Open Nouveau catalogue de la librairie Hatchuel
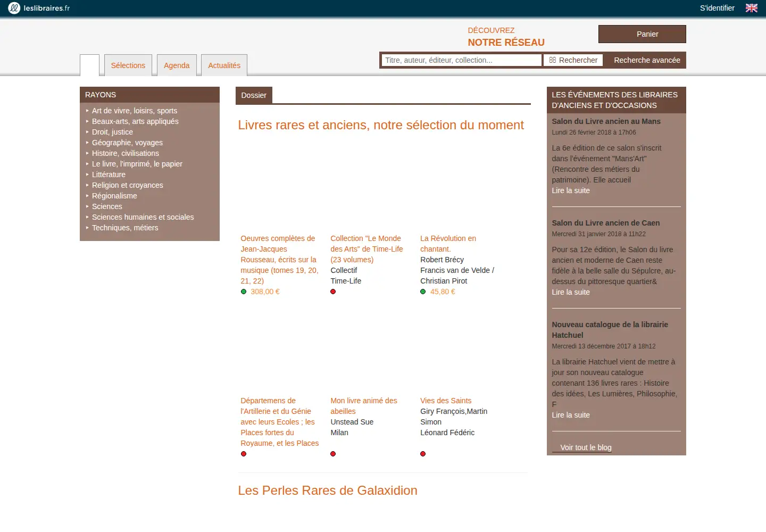The width and height of the screenshot is (766, 532). click(x=610, y=330)
